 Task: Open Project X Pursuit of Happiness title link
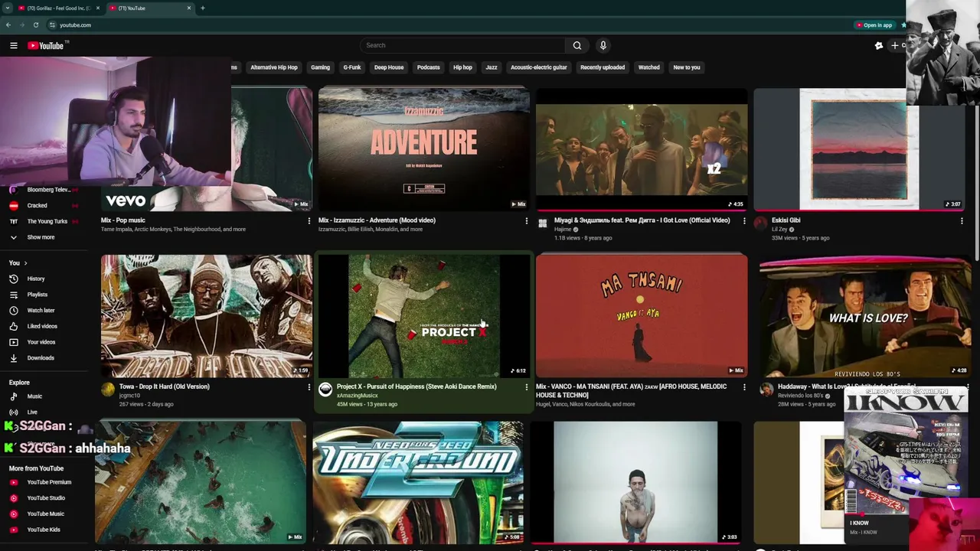coord(416,386)
